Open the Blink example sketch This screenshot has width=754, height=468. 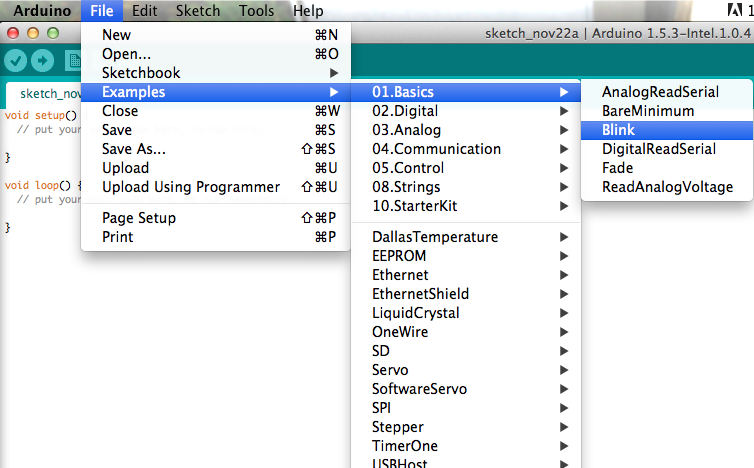(666, 130)
